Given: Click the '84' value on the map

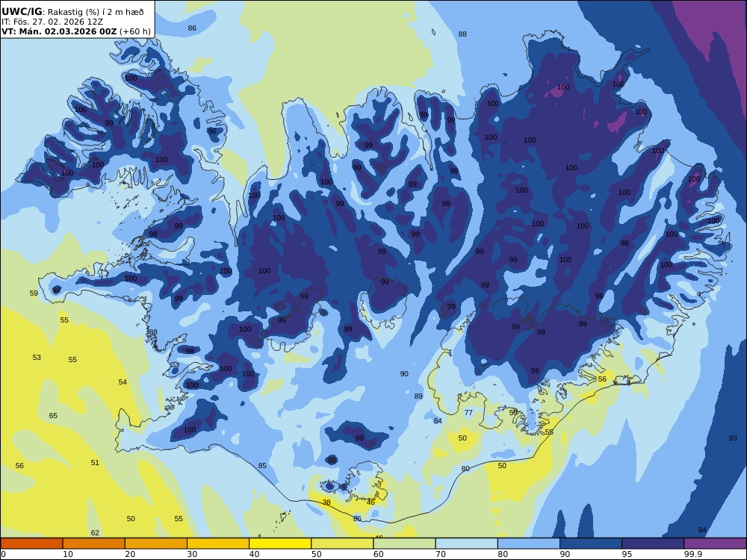Looking at the screenshot, I should tap(438, 420).
